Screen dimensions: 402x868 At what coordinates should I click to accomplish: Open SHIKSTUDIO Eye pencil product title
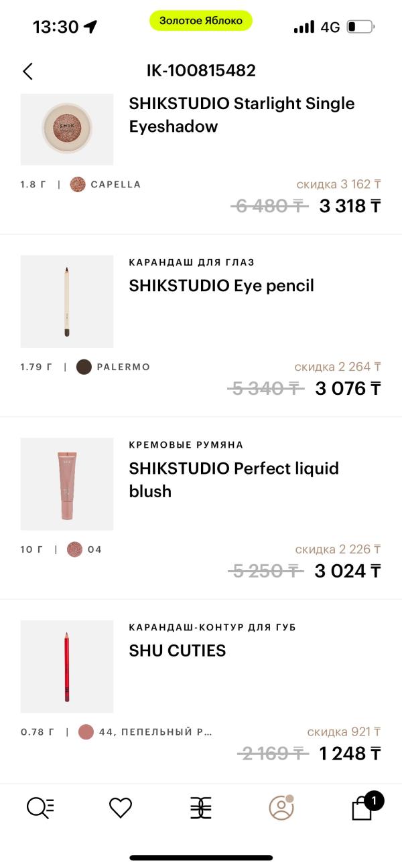point(221,286)
